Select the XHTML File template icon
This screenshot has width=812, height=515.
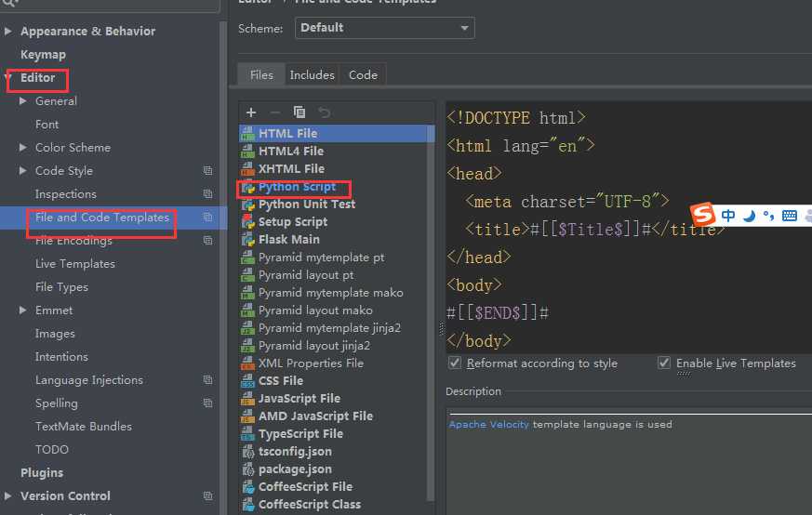248,169
